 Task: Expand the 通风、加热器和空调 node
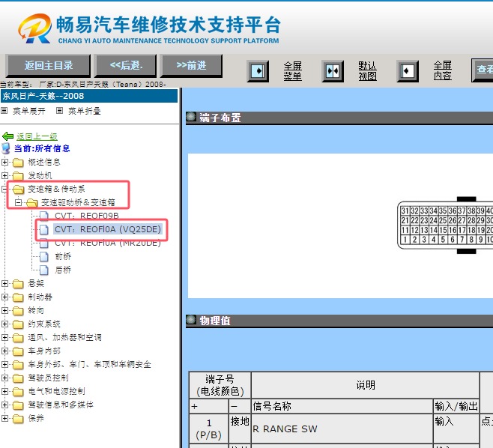[4, 337]
